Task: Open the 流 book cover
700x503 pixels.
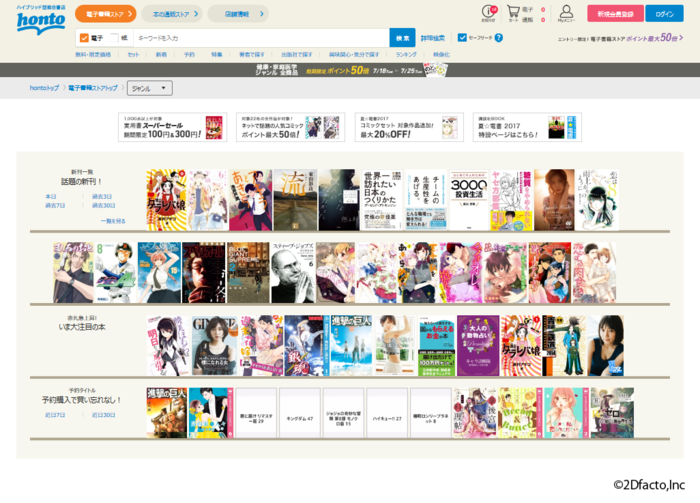Action: pos(295,200)
